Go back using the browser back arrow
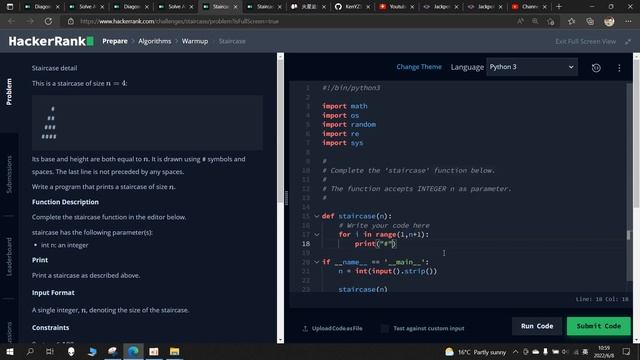 tap(11, 21)
